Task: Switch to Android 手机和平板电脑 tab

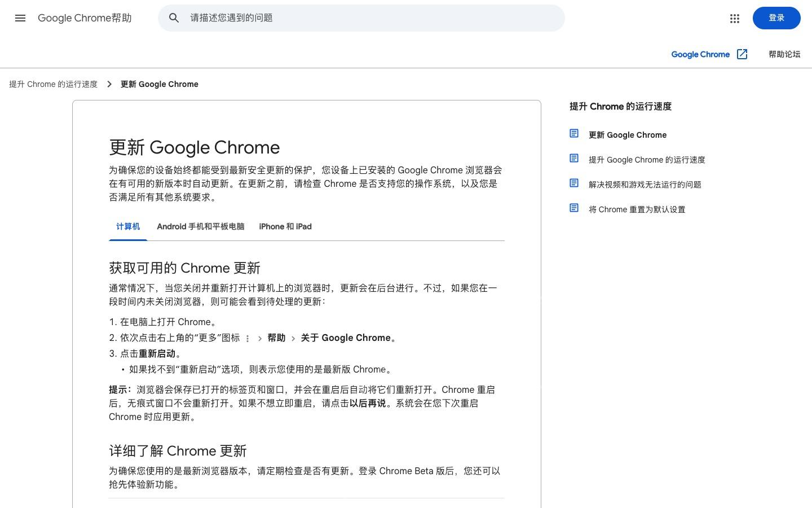Action: coord(201,227)
